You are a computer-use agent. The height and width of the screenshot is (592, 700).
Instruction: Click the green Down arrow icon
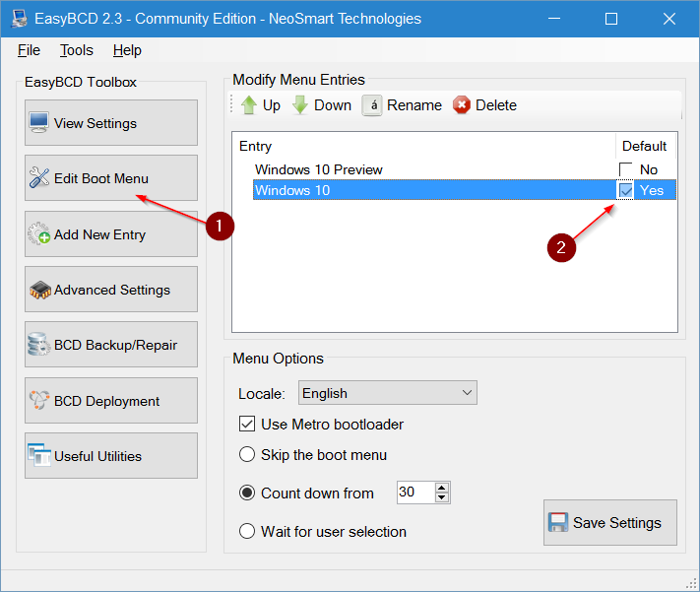pos(300,105)
